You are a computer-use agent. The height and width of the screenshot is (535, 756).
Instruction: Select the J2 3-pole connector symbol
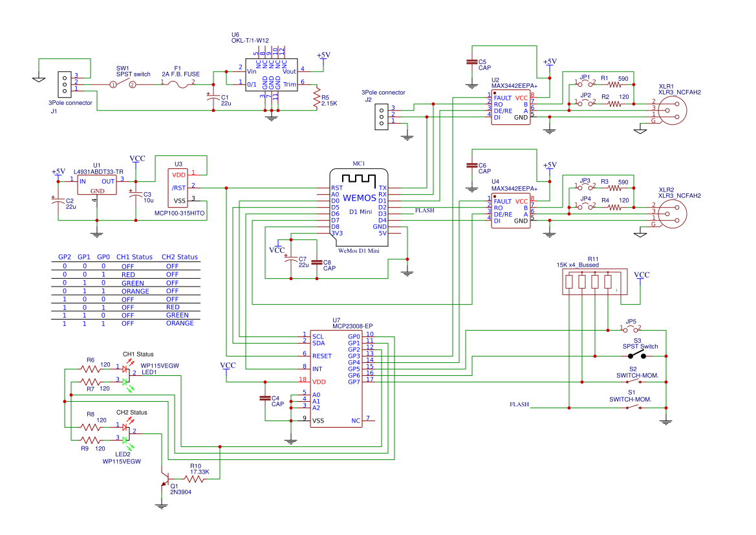(382, 116)
